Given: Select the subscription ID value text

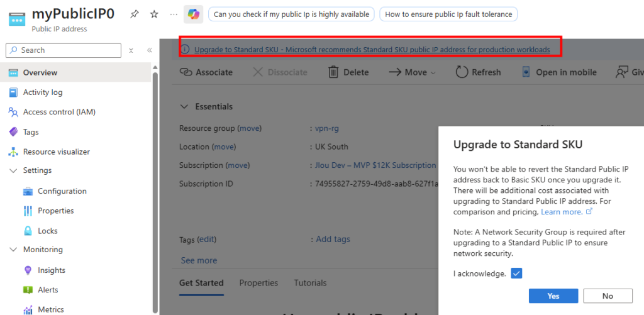Looking at the screenshot, I should pos(377,184).
